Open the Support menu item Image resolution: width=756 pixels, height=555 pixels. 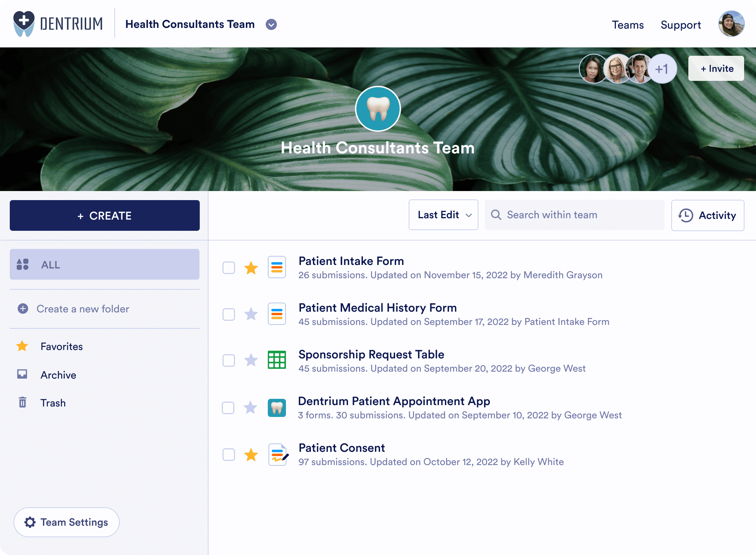tap(681, 25)
